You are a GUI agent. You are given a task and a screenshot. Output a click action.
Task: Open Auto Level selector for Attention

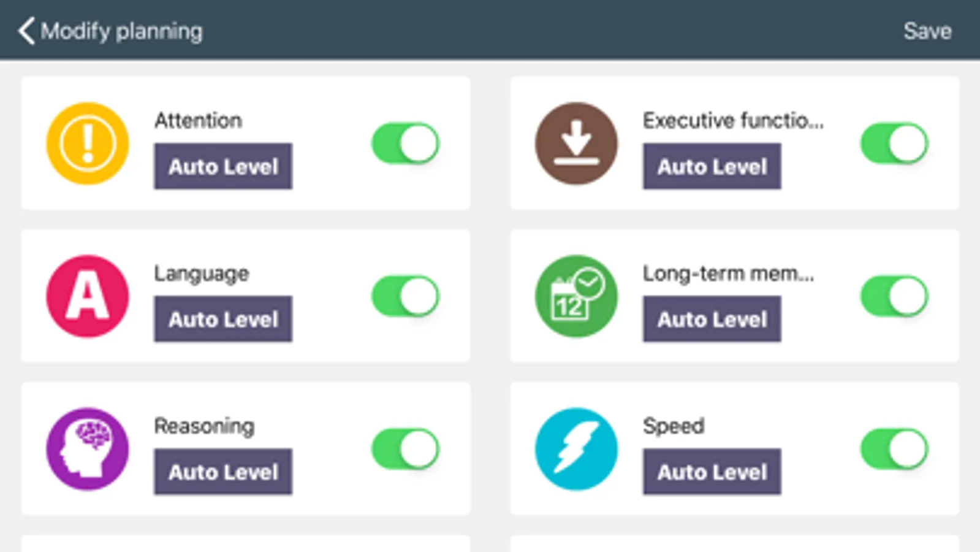(x=223, y=166)
